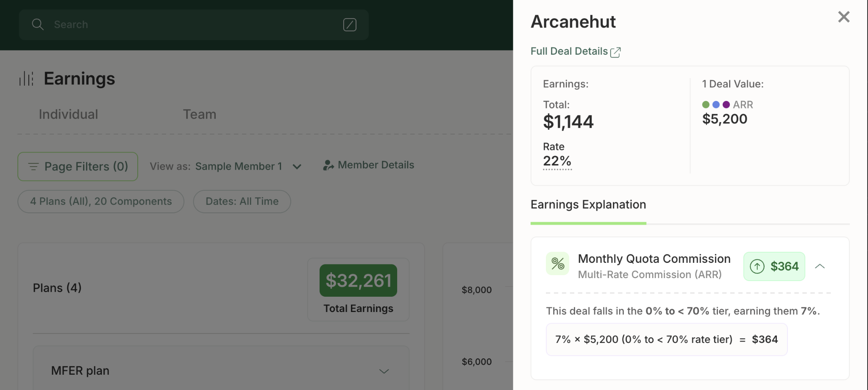Click the 22% rate value
868x390 pixels.
[557, 161]
